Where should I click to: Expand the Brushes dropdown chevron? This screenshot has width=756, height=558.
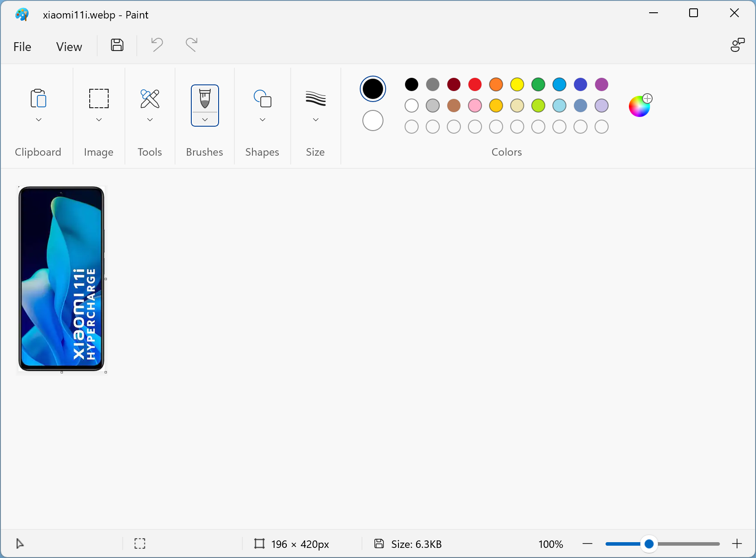(x=205, y=120)
